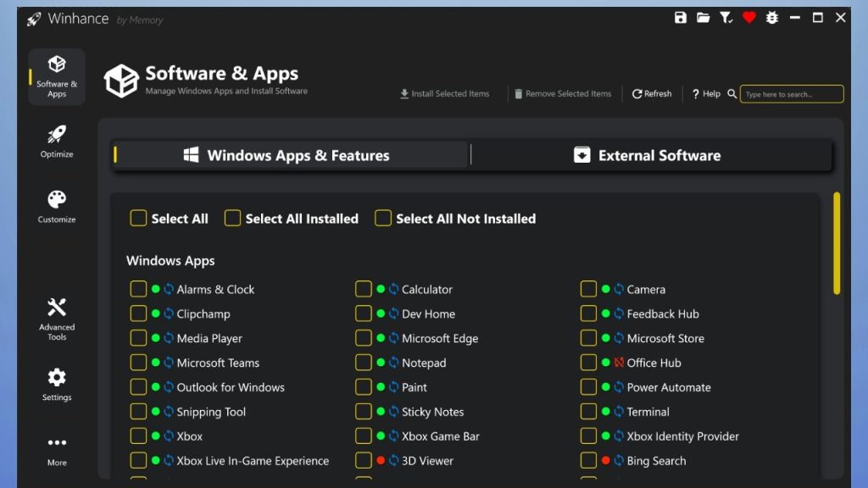The width and height of the screenshot is (868, 488).
Task: Click the reinstall icon next to Terminal
Action: (x=619, y=412)
